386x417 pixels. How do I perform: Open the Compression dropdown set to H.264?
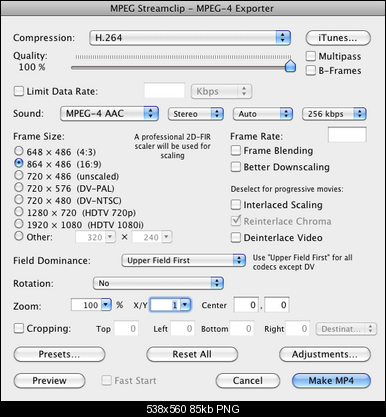point(190,38)
